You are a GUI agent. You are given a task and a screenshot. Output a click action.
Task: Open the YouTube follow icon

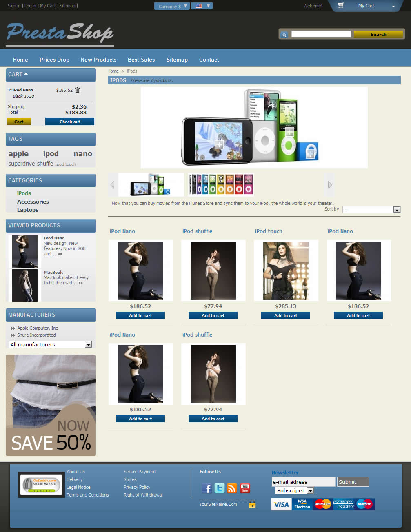click(245, 488)
